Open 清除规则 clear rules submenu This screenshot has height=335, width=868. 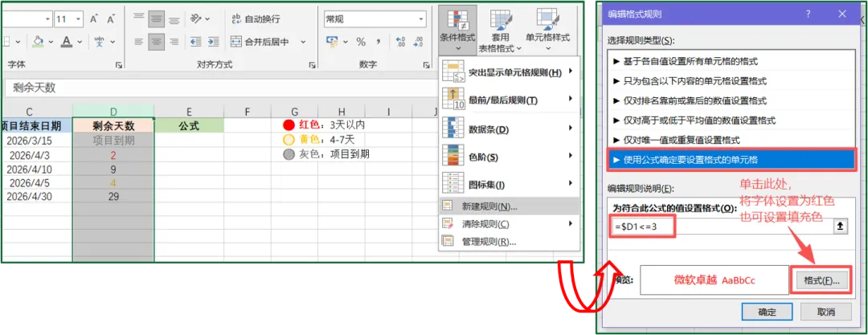click(509, 224)
